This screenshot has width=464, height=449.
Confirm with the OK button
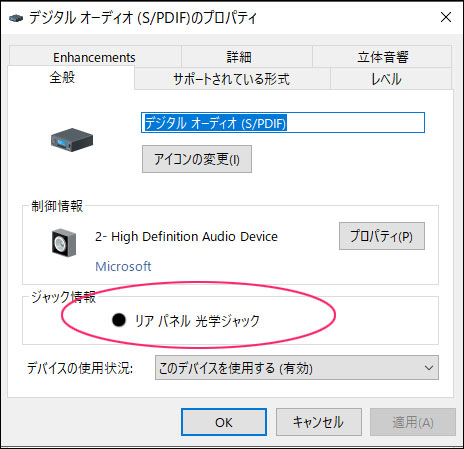pos(224,422)
